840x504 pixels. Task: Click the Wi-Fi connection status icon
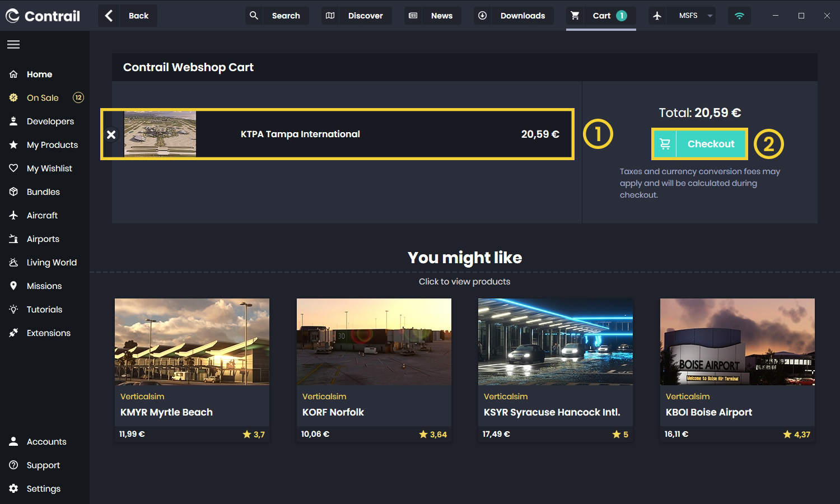click(x=739, y=16)
